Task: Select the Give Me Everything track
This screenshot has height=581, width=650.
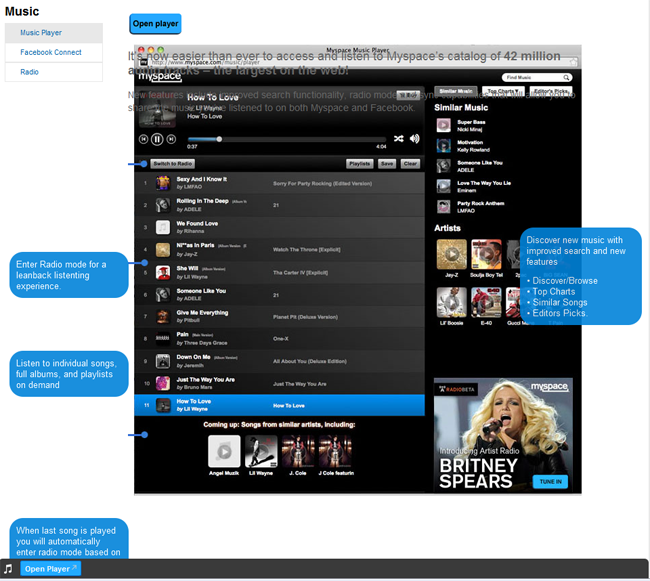Action: point(279,317)
